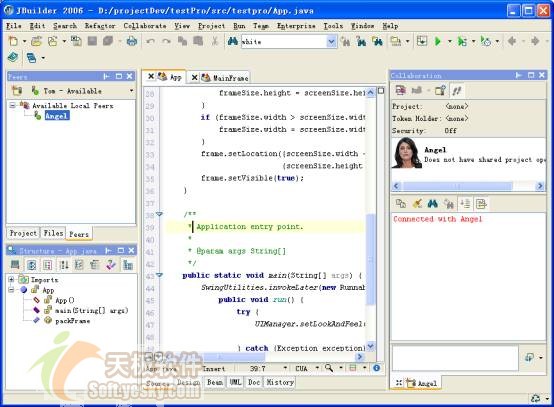Switch to the MainFrame editor tab
554x407 pixels.
coord(230,77)
